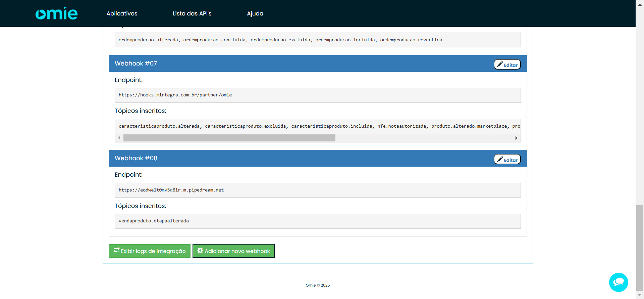The image size is (644, 299).
Task: Open the chat support bubble
Action: pos(619,282)
